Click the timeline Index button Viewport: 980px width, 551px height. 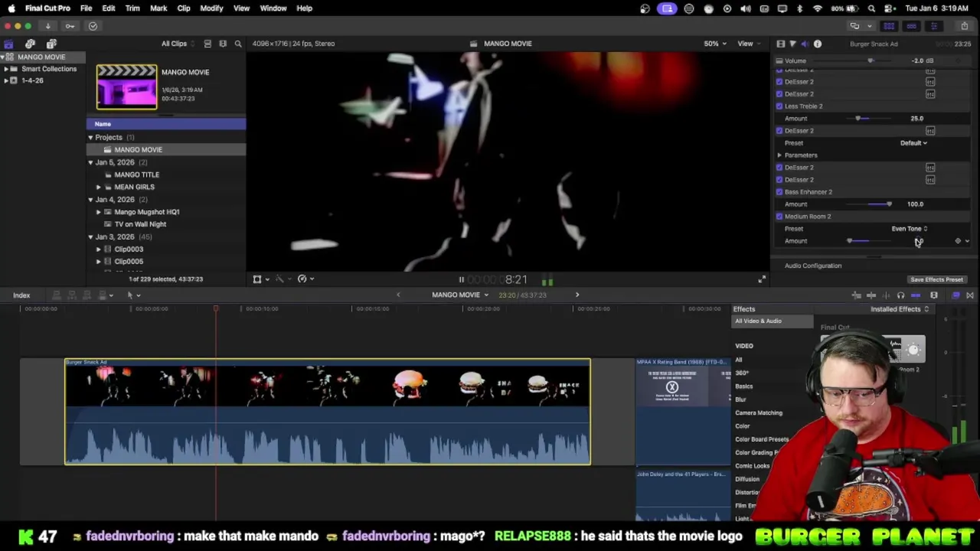[21, 295]
